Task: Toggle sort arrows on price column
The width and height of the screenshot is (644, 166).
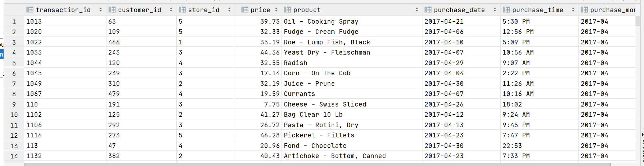Action: 276,10
